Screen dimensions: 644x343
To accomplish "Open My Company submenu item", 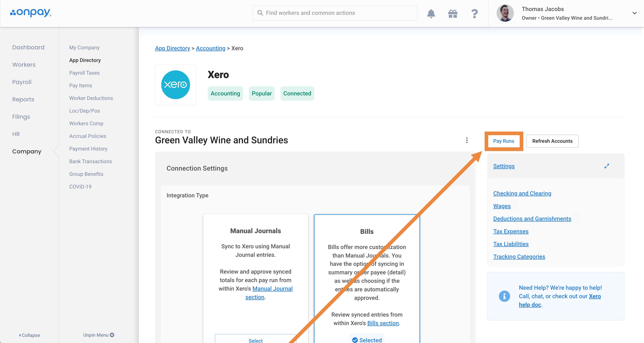I will (84, 48).
